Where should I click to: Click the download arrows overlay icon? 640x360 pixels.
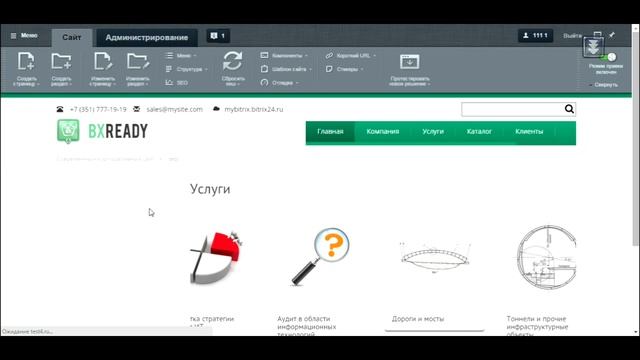point(593,47)
